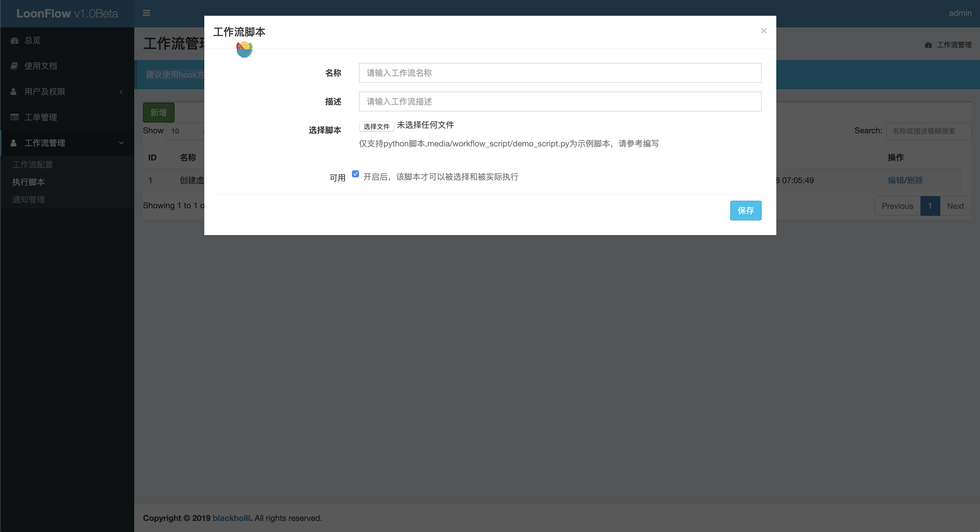Click the book icon beside 使用文档
Viewport: 980px width, 532px height.
[15, 66]
